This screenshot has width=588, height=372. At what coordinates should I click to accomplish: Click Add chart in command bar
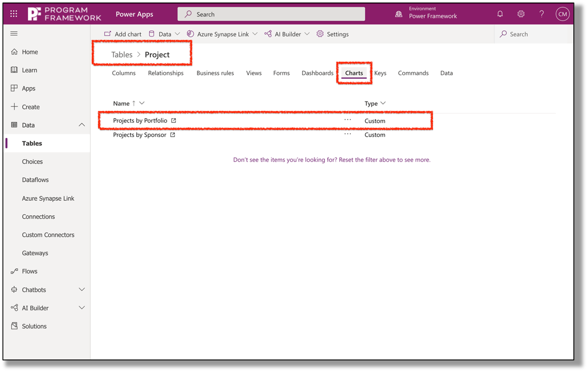pyautogui.click(x=123, y=34)
